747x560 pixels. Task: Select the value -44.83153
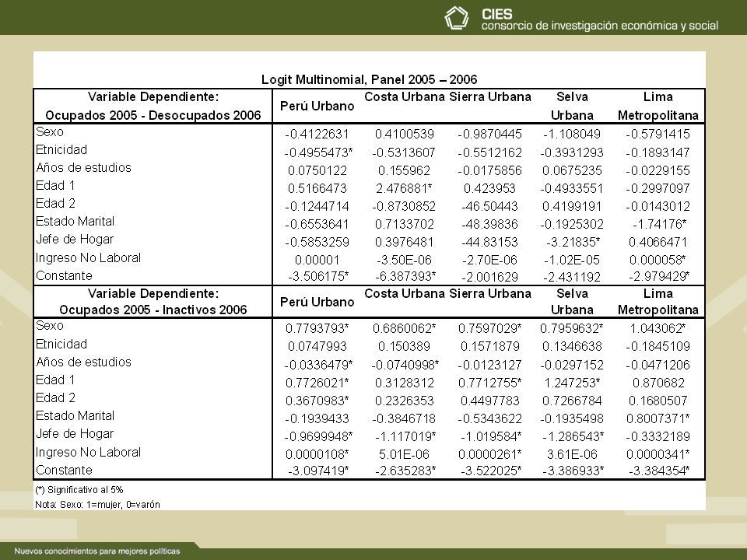coord(489,243)
